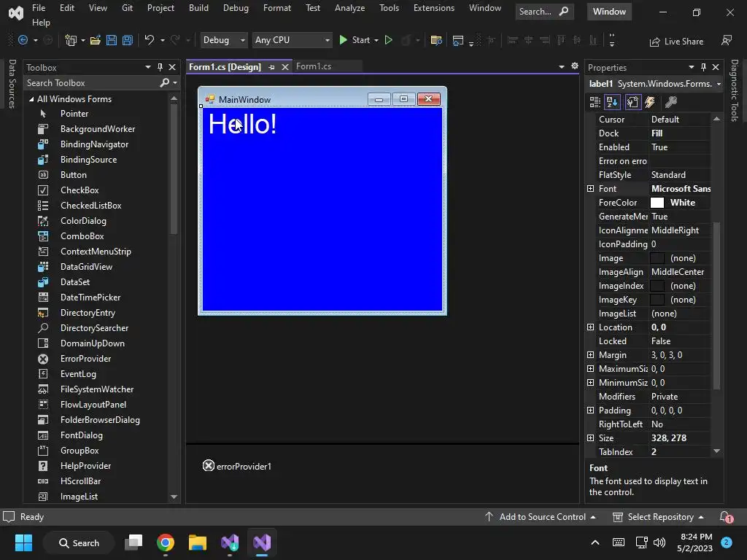Screen dimensions: 747x560
Task: Open the Extensions menu
Action: (x=434, y=8)
